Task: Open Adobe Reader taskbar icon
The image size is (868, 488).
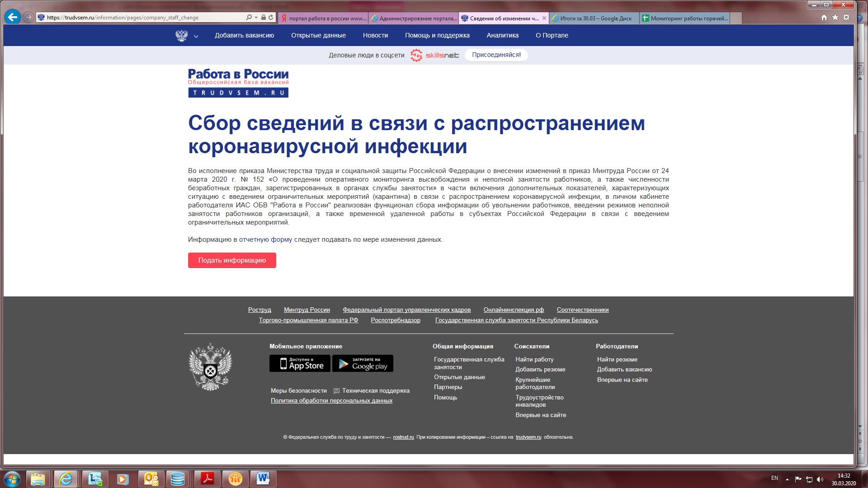Action: click(208, 479)
